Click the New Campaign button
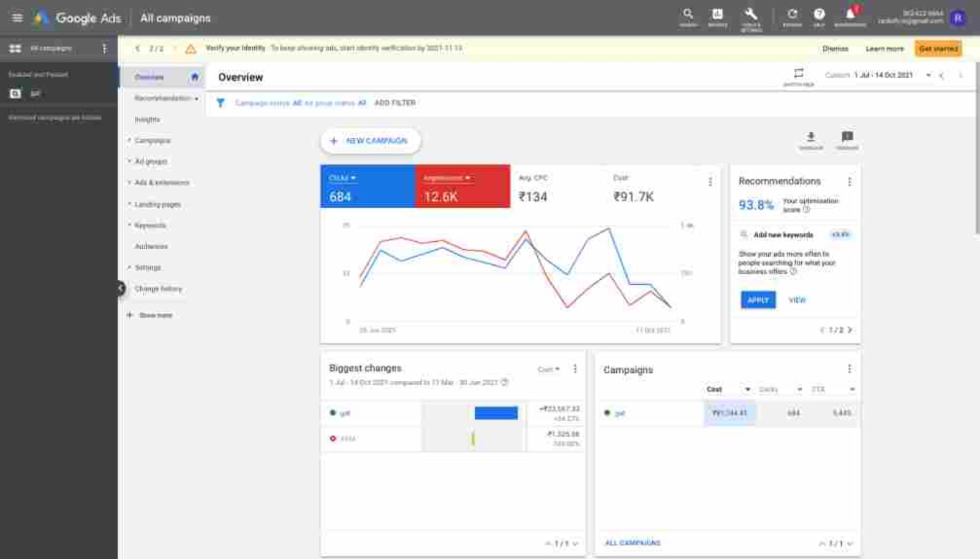 (x=370, y=141)
